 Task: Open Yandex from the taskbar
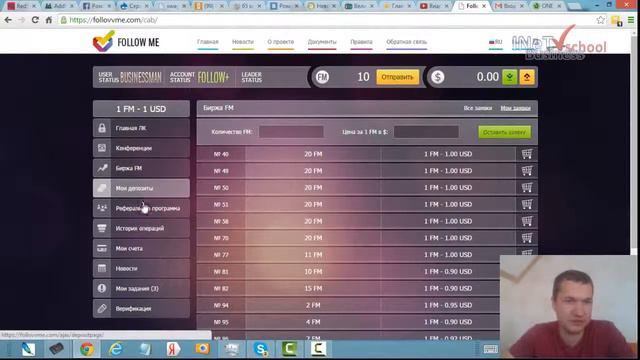[173, 349]
